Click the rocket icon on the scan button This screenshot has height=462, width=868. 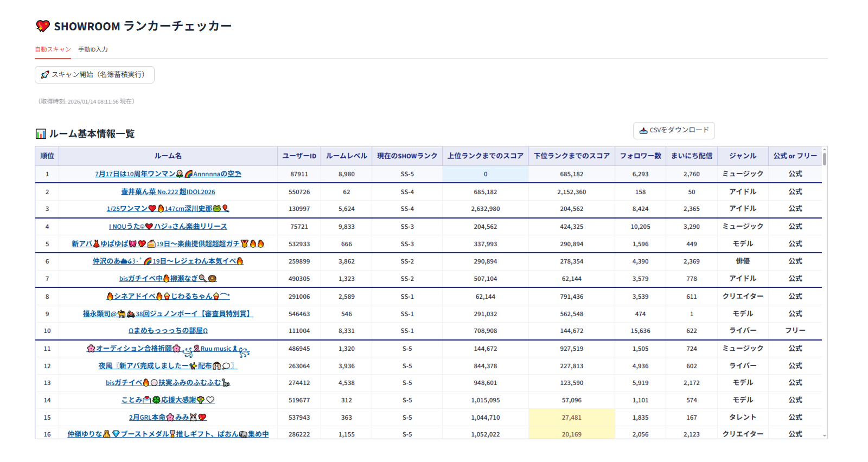point(45,75)
